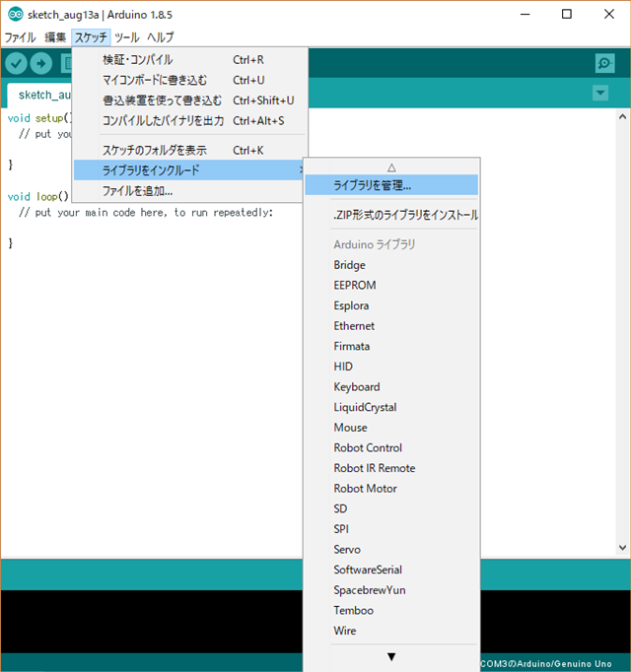Viewport: 631px width, 672px height.
Task: Include the Robot Control library
Action: click(x=391, y=448)
